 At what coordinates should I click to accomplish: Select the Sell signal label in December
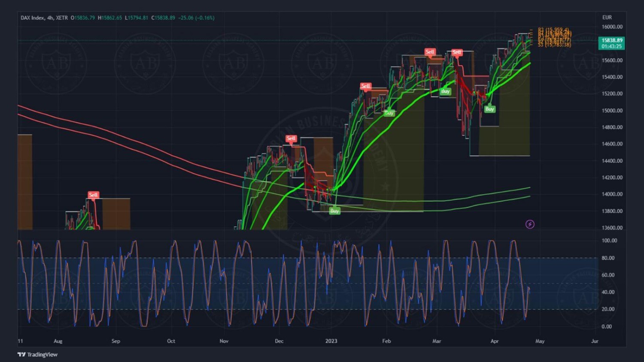click(x=291, y=138)
